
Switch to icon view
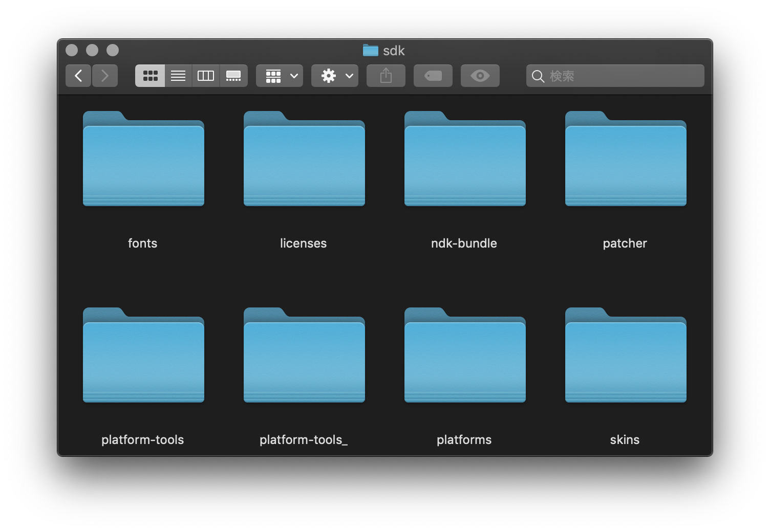[150, 76]
